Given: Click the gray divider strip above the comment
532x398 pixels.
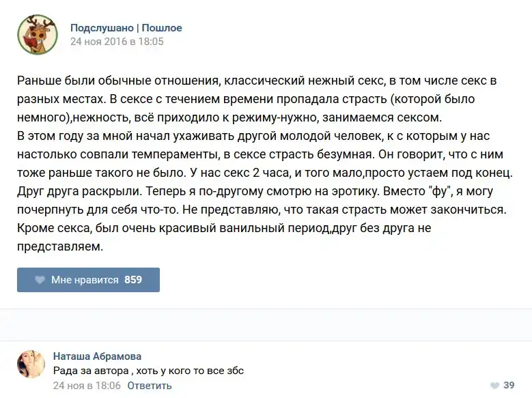Looking at the screenshot, I should coord(266,325).
